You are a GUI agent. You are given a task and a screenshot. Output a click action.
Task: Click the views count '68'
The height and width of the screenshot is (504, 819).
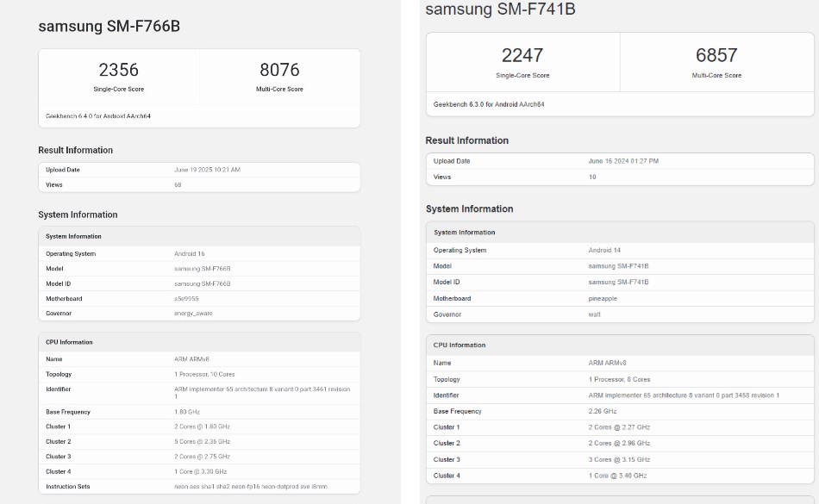(178, 184)
